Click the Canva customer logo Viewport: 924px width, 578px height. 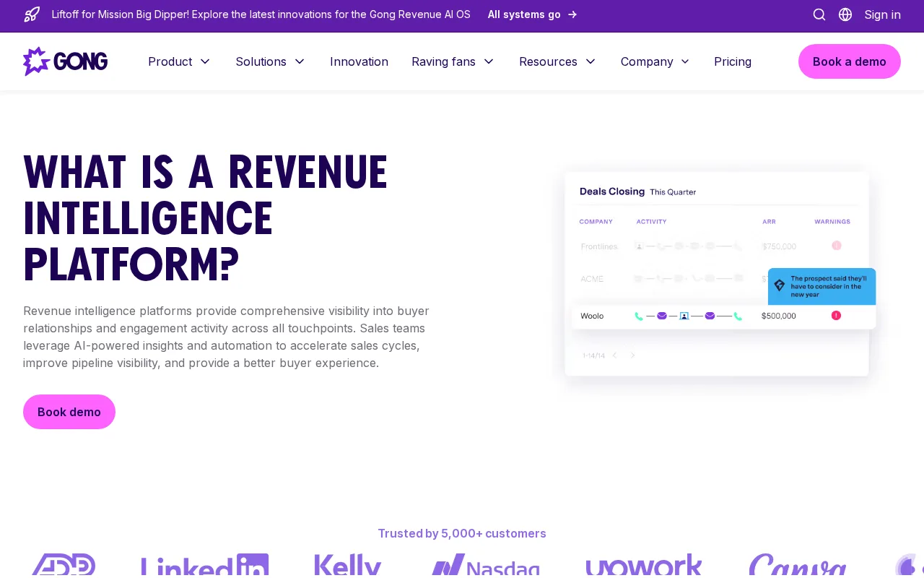tap(798, 566)
